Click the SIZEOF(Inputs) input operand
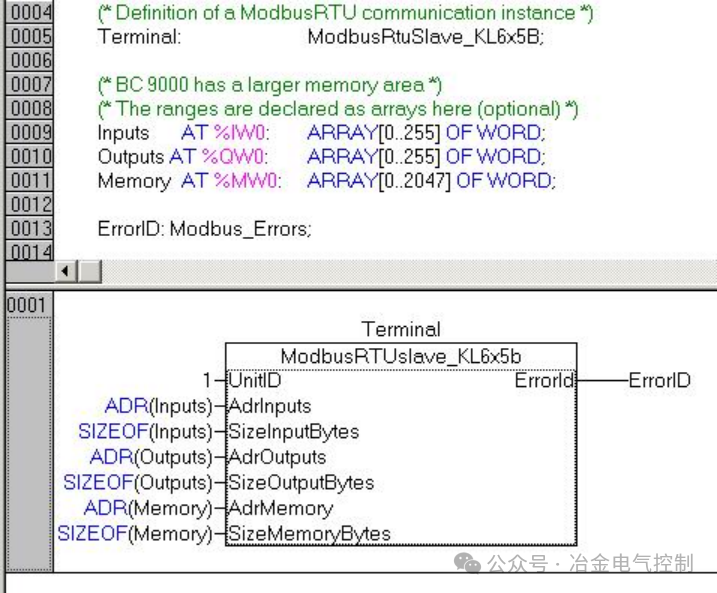The image size is (717, 593). [x=145, y=432]
